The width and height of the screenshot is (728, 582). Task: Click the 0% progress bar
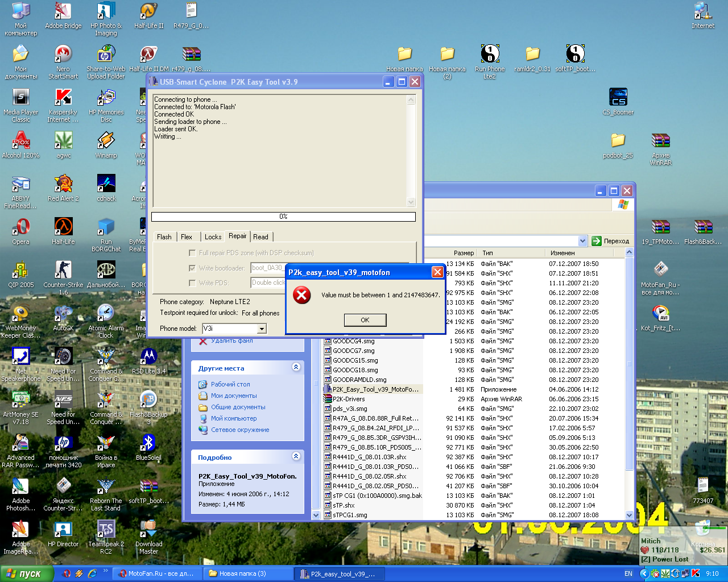(x=283, y=217)
